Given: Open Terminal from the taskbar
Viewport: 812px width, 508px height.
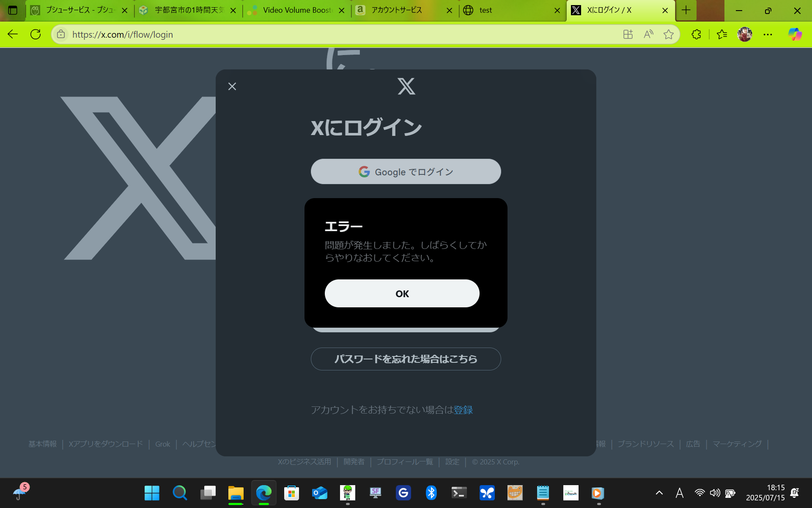Looking at the screenshot, I should point(459,493).
